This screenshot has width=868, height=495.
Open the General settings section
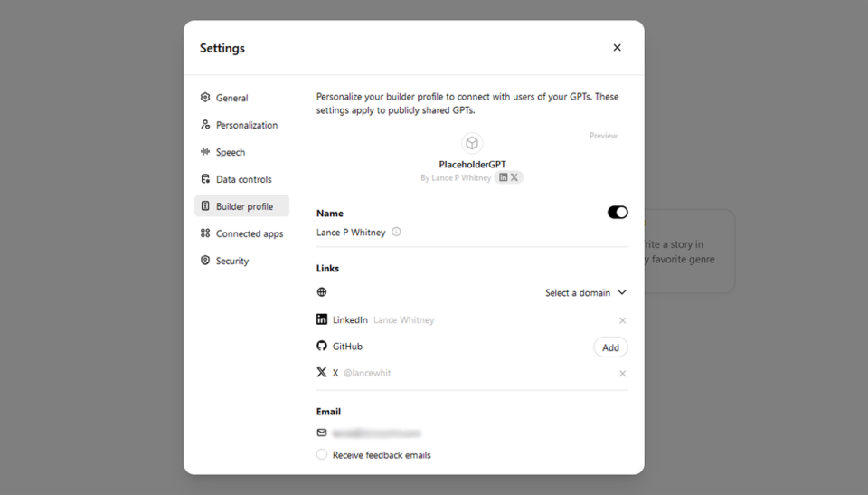231,98
